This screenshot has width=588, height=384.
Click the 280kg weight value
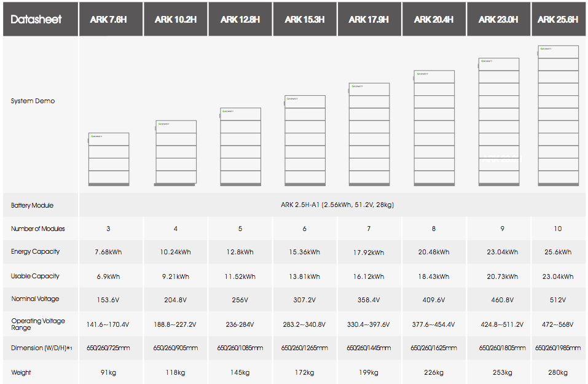[557, 372]
